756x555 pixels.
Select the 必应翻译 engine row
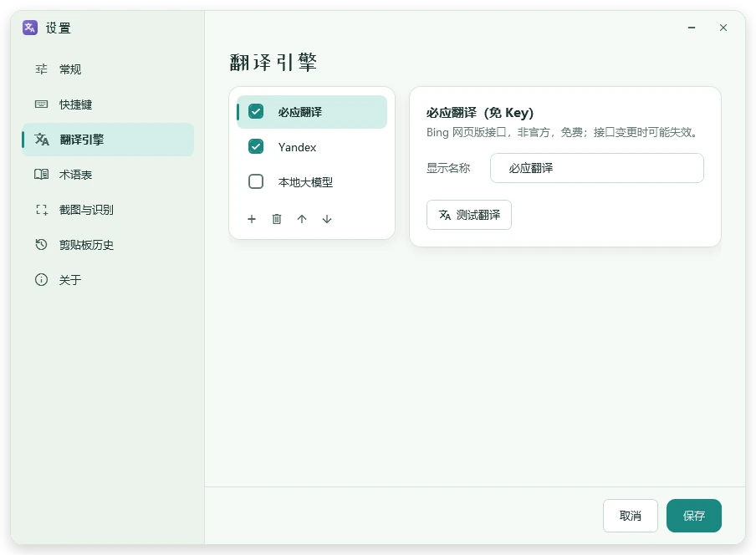pyautogui.click(x=312, y=112)
